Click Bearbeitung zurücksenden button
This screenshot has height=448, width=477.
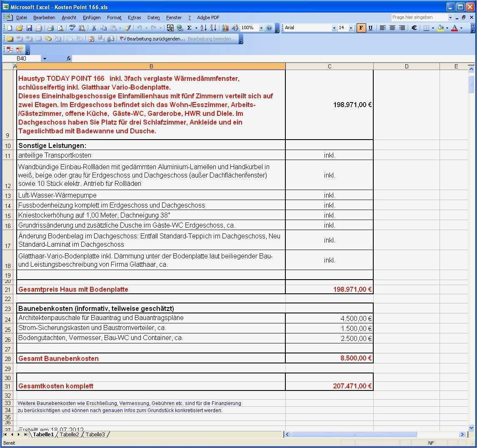point(152,39)
